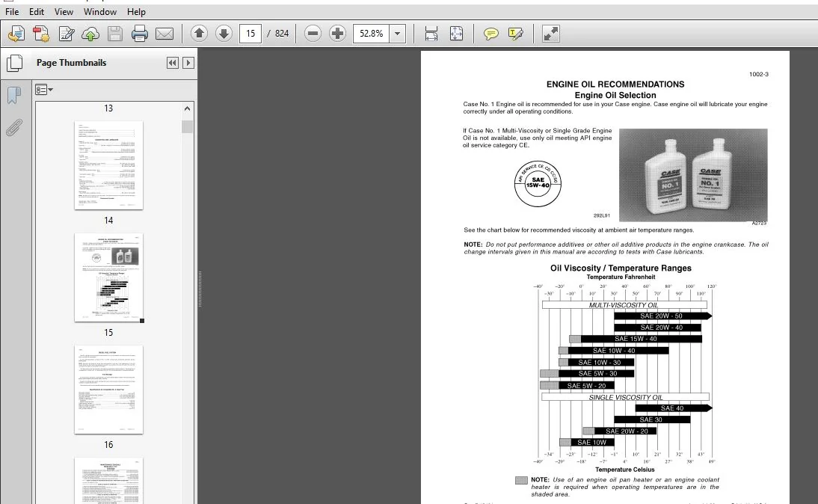This screenshot has width=818, height=504.
Task: Add a sticky note comment
Action: (x=491, y=34)
